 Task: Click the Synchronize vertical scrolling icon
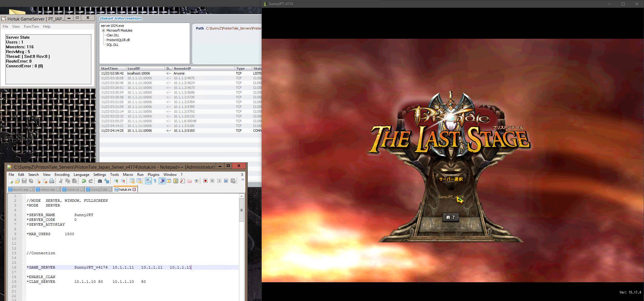pos(132,181)
